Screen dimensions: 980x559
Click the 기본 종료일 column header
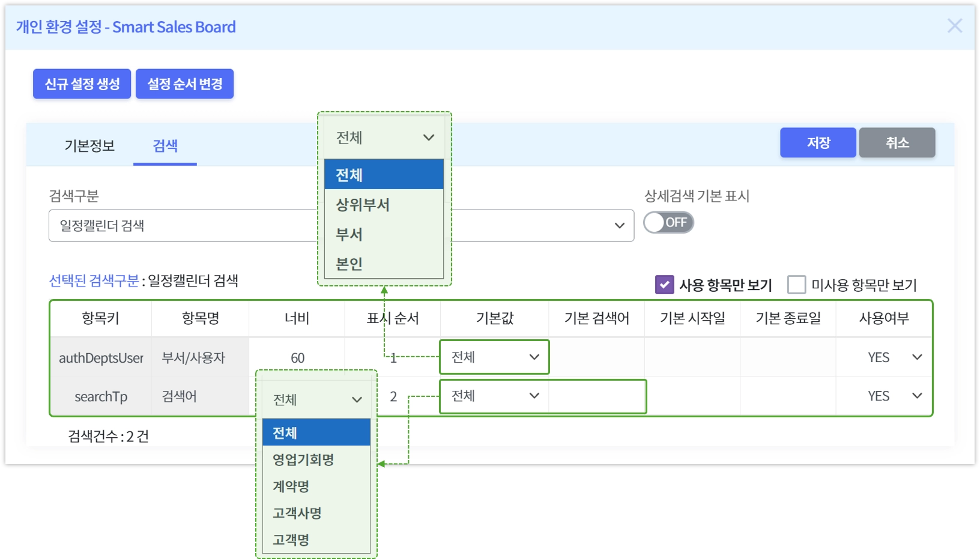click(x=788, y=318)
